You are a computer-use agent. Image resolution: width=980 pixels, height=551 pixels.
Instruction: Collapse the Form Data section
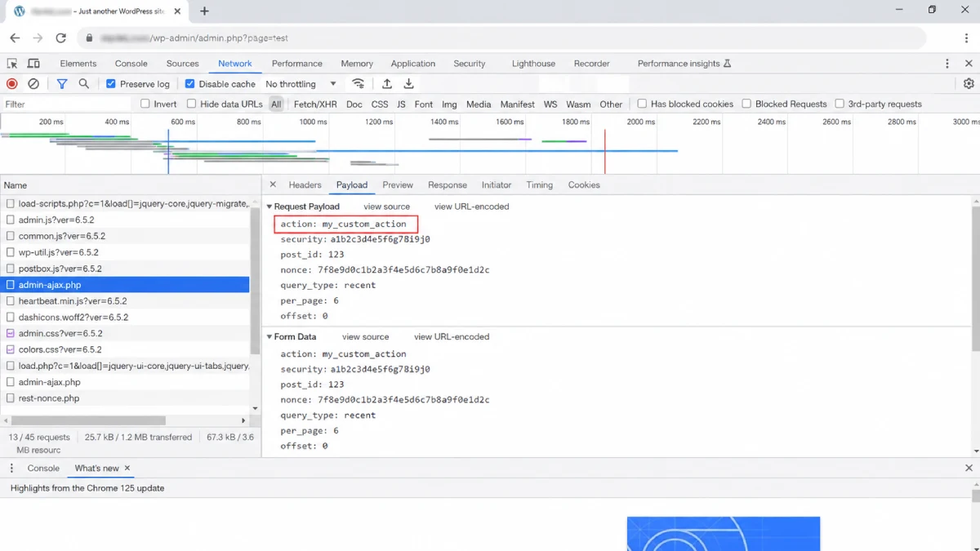(x=269, y=336)
